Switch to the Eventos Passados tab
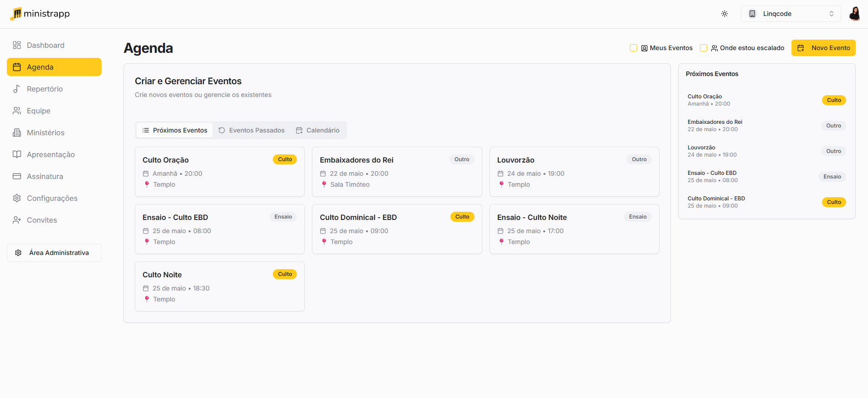868x398 pixels. pos(251,130)
